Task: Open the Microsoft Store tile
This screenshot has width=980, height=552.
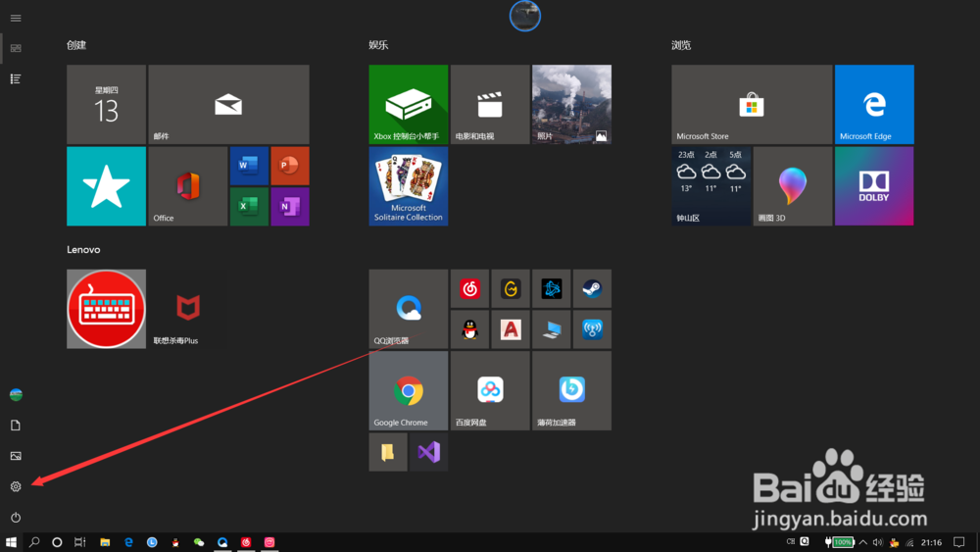Action: coord(752,104)
